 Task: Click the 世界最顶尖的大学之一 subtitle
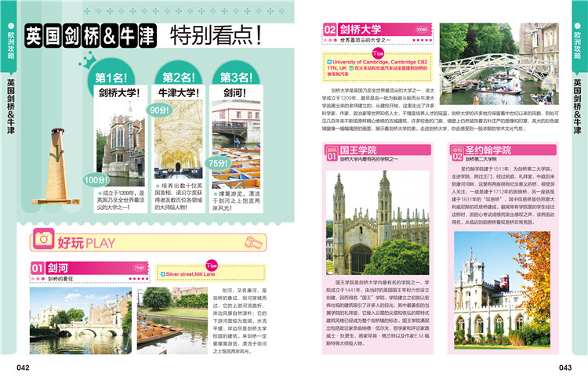tap(365, 40)
